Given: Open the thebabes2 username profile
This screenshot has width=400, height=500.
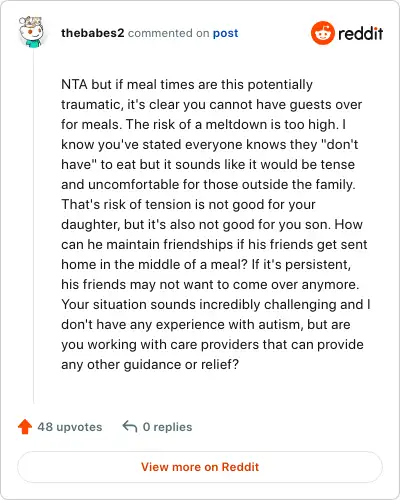Looking at the screenshot, I should [93, 33].
